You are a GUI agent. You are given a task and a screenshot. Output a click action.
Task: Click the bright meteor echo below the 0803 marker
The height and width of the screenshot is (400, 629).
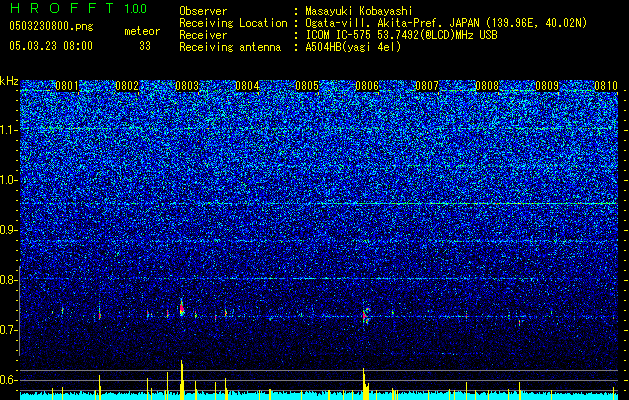(x=182, y=308)
